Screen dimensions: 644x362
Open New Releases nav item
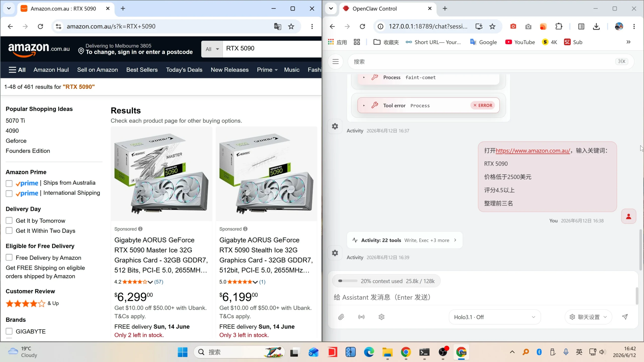pyautogui.click(x=230, y=70)
